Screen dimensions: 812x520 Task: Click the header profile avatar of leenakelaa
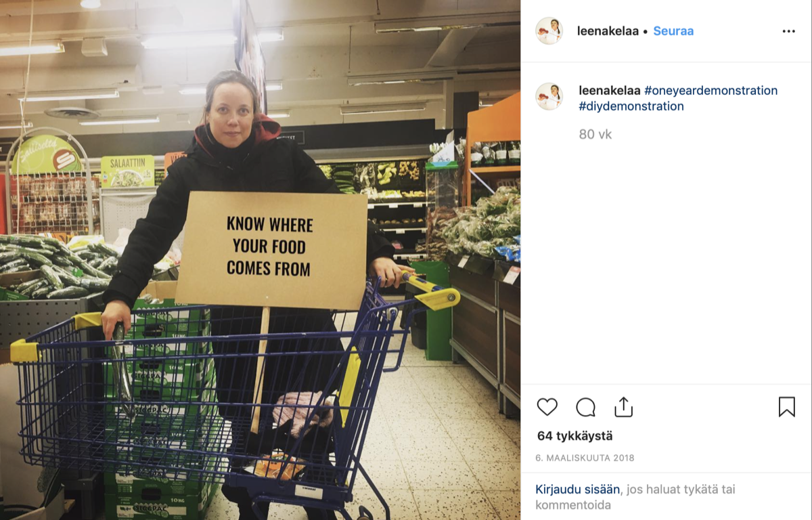[549, 31]
